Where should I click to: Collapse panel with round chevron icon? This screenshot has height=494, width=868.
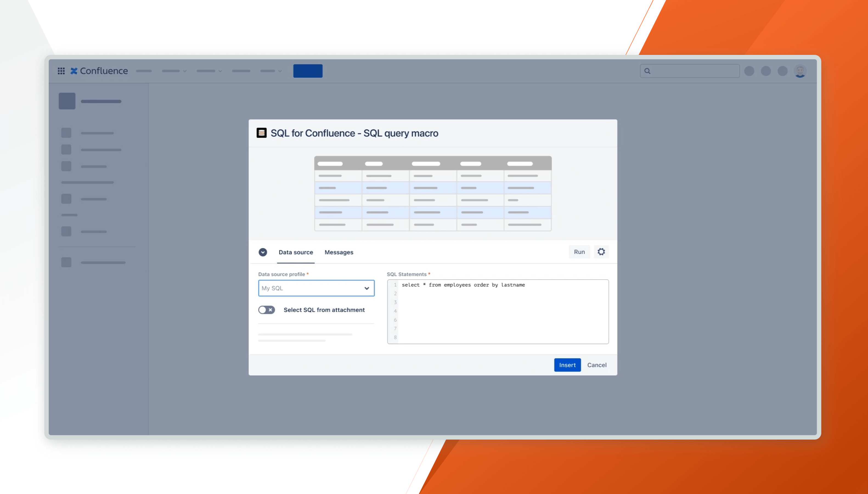coord(263,252)
